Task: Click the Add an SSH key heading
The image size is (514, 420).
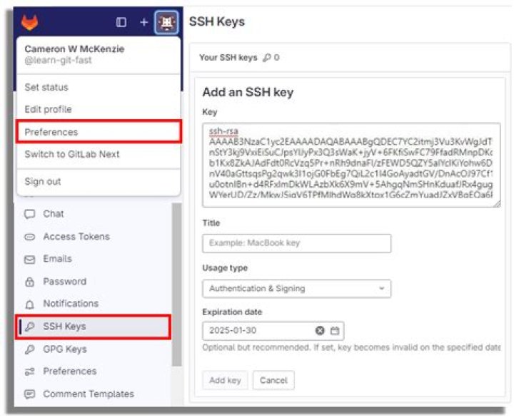Action: point(248,92)
